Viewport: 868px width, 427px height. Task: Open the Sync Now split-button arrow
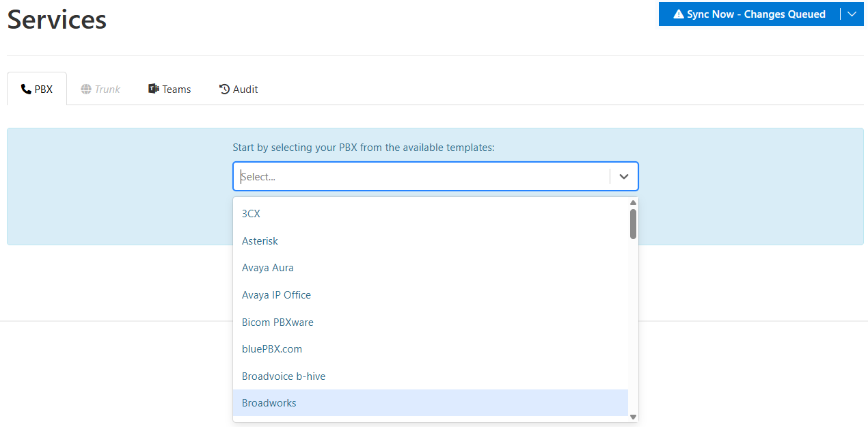pyautogui.click(x=852, y=14)
